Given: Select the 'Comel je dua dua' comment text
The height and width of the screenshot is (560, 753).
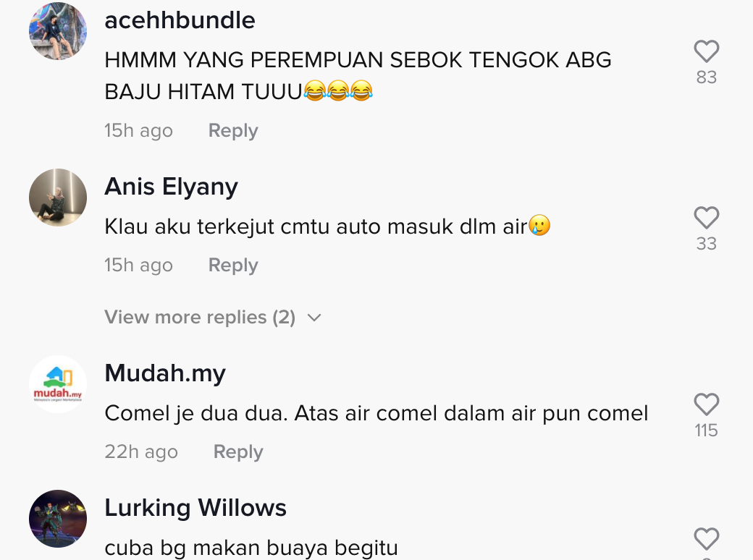Looking at the screenshot, I should coord(376,414).
